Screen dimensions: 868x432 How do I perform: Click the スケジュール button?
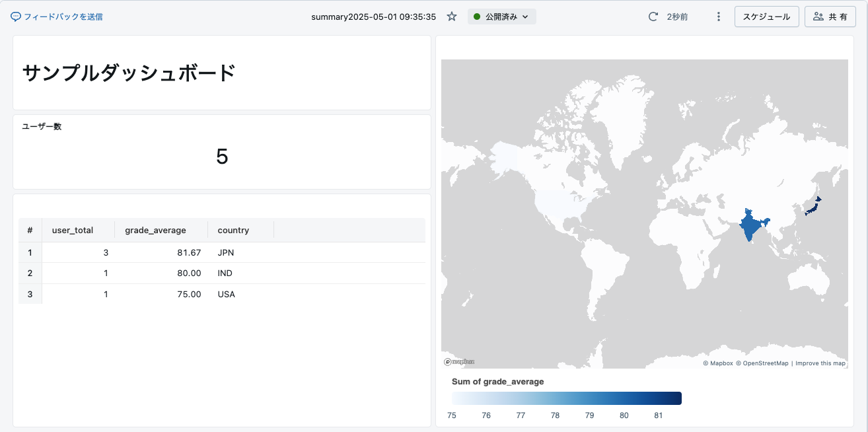click(767, 17)
